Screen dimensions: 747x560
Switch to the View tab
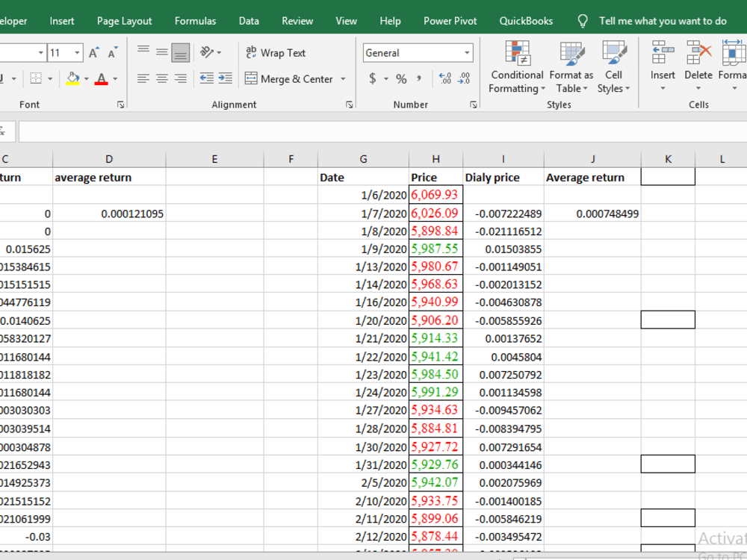tap(347, 21)
